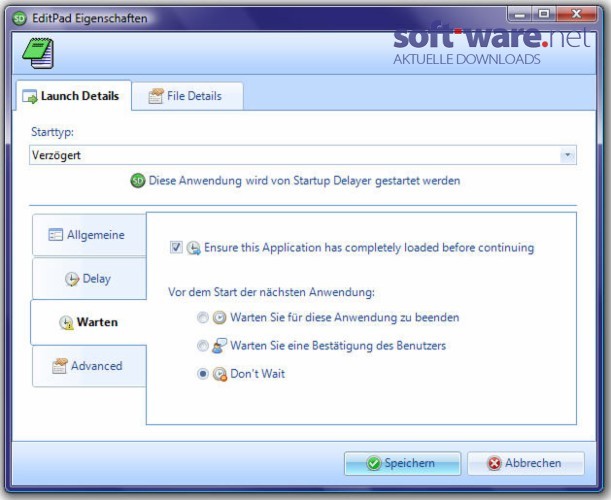The image size is (611, 500).
Task: Choose the Warten Sie eine Bestätigung des Benutzers radio button
Action: (x=203, y=346)
